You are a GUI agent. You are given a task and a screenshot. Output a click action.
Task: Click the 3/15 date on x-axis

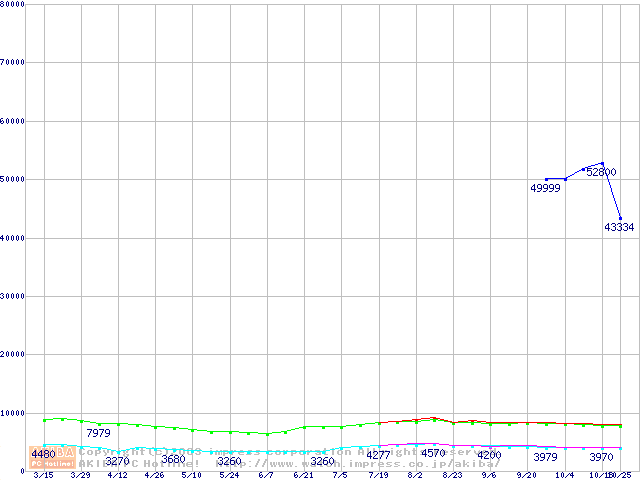tap(43, 475)
